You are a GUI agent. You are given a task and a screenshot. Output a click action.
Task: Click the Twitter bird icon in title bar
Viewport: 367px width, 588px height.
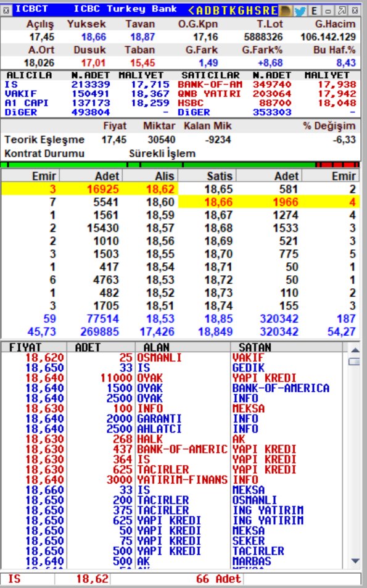[300, 10]
